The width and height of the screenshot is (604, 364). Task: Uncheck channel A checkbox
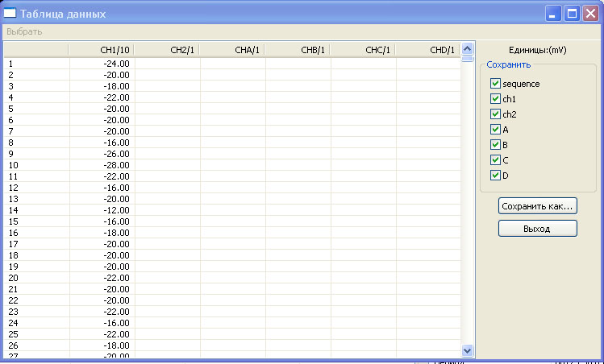tap(495, 130)
